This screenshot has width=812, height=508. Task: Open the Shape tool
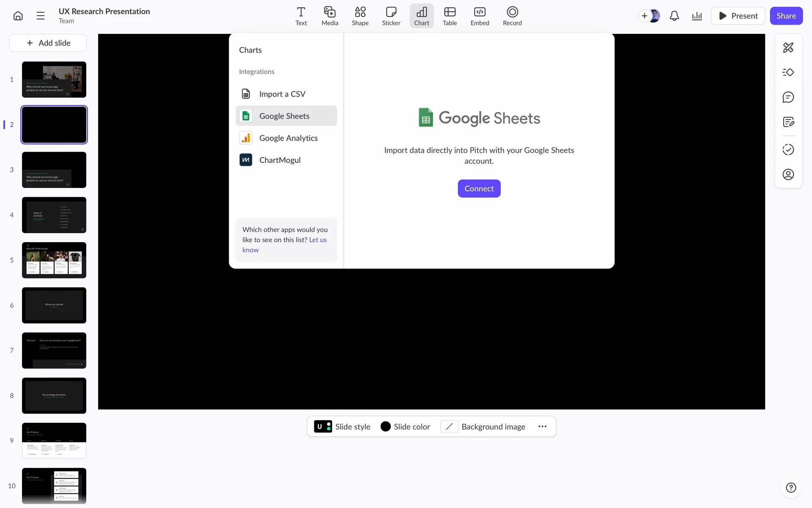[x=360, y=16]
